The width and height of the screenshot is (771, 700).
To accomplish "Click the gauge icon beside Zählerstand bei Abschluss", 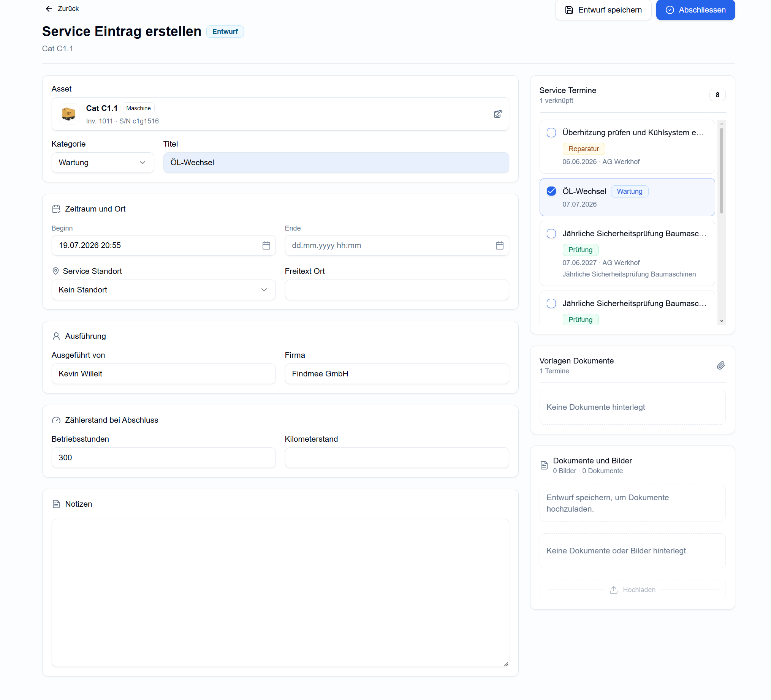I will (x=56, y=420).
